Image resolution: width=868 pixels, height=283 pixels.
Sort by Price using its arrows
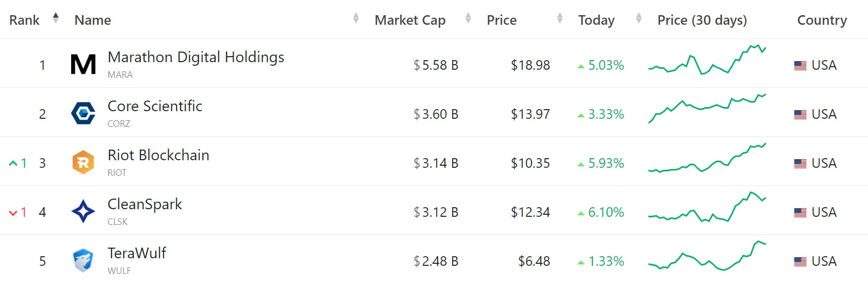(x=560, y=18)
